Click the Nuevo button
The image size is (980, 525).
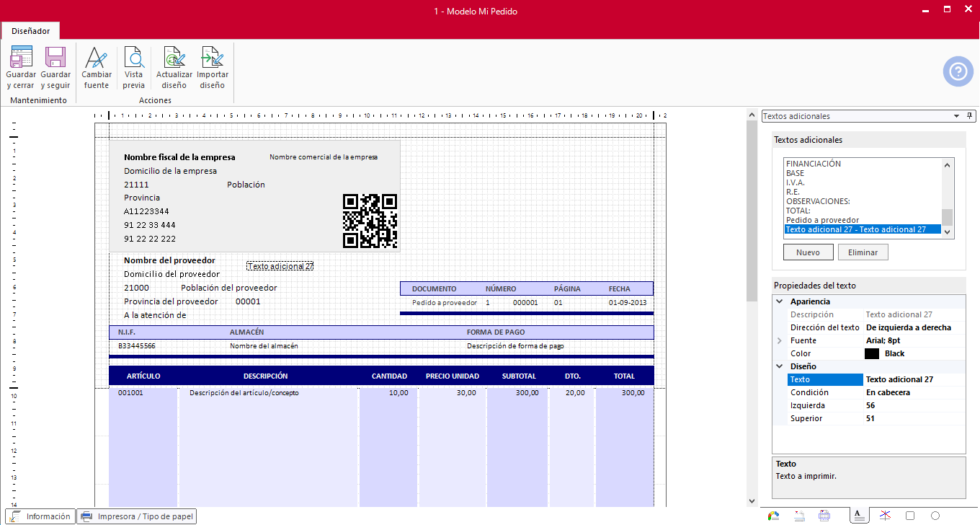(x=808, y=252)
